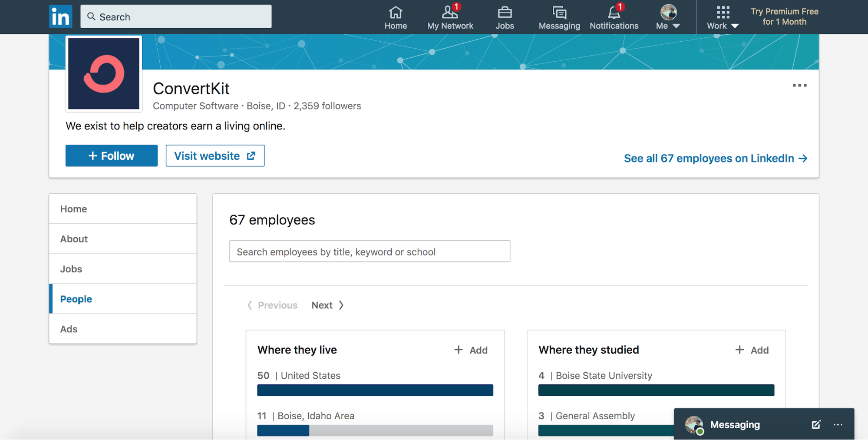Open the Messaging overlay title
This screenshot has width=868, height=440.
point(735,425)
